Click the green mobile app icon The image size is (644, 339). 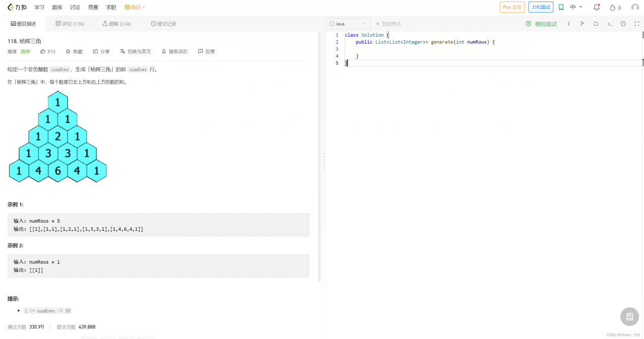point(561,8)
